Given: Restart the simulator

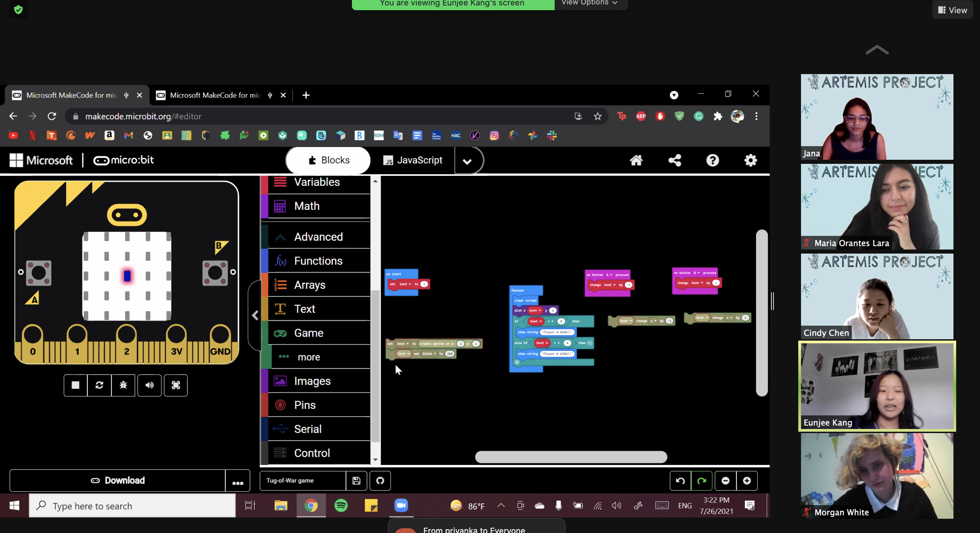Looking at the screenshot, I should pos(99,385).
